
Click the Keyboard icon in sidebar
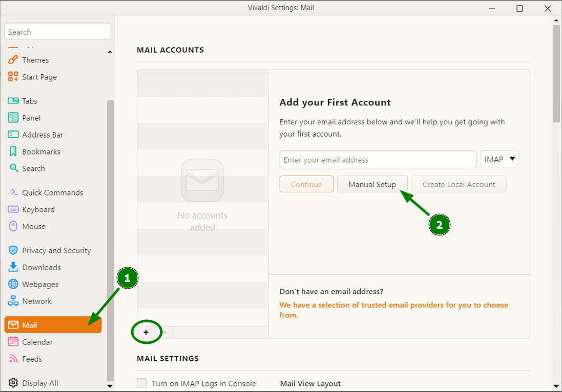tap(13, 209)
